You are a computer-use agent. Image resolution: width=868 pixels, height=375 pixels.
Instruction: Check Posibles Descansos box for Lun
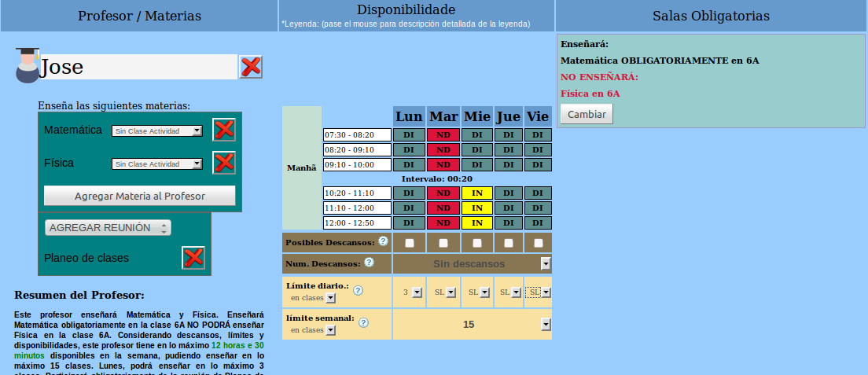(409, 243)
